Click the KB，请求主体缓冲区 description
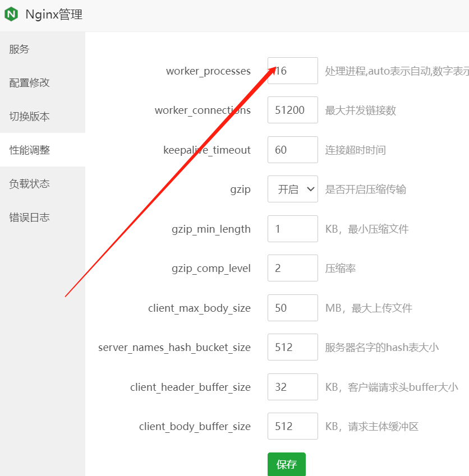The image size is (469, 476). pyautogui.click(x=372, y=427)
